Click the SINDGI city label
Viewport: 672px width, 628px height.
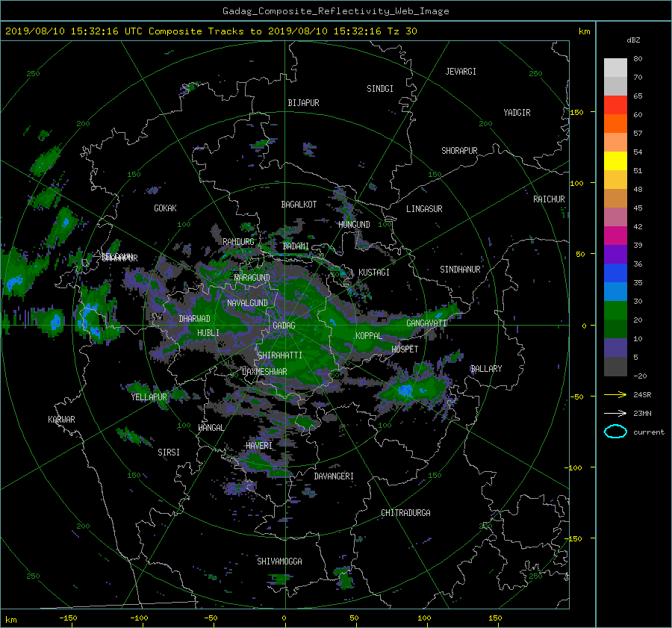click(380, 89)
